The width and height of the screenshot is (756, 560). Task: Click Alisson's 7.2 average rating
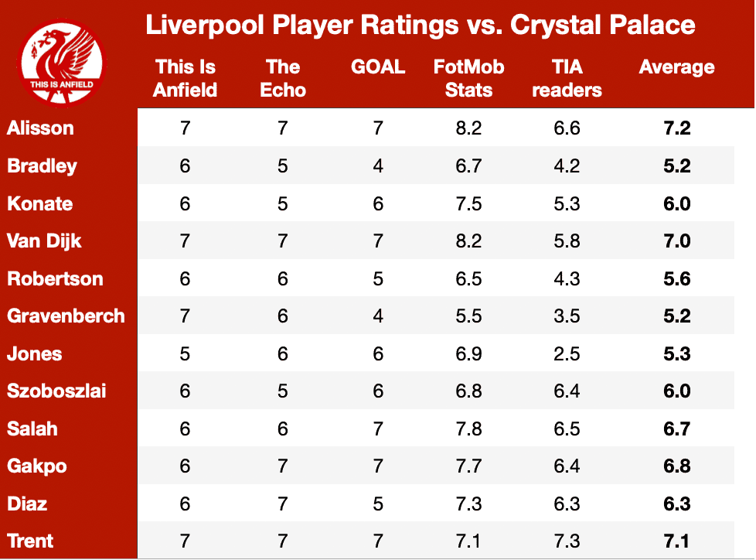click(677, 128)
